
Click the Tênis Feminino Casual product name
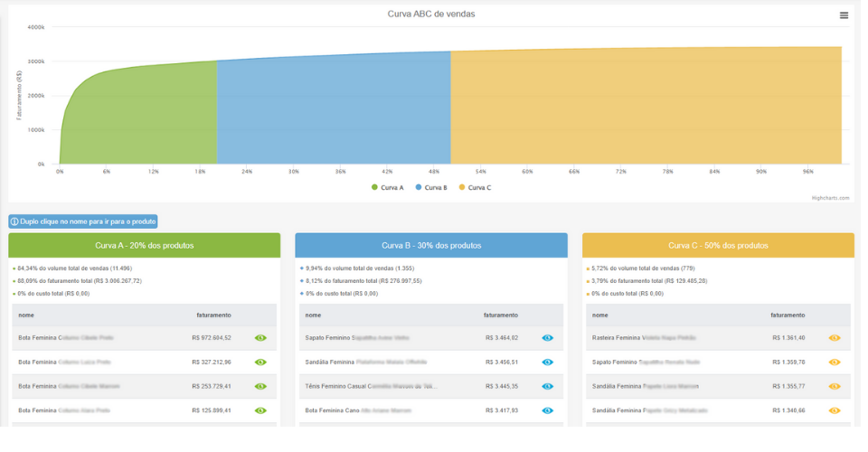(371, 386)
